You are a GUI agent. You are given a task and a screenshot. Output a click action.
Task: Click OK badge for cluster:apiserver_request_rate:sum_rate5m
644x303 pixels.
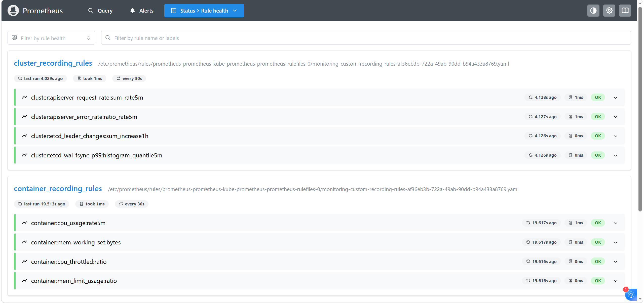click(598, 97)
